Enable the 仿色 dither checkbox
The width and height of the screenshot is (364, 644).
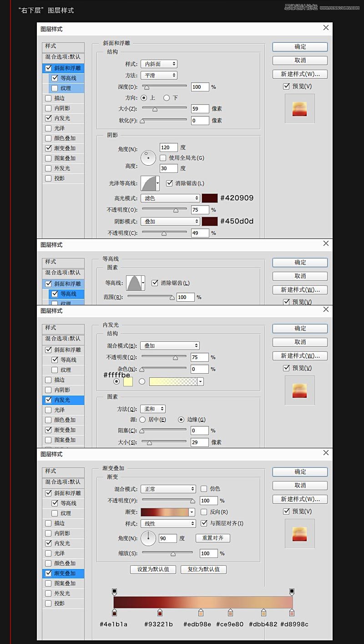(x=204, y=489)
